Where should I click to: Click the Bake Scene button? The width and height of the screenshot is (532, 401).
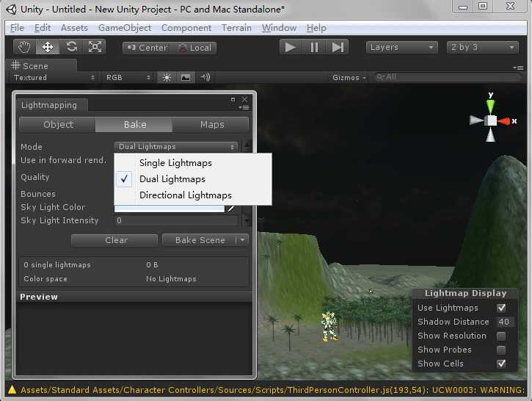coord(200,240)
